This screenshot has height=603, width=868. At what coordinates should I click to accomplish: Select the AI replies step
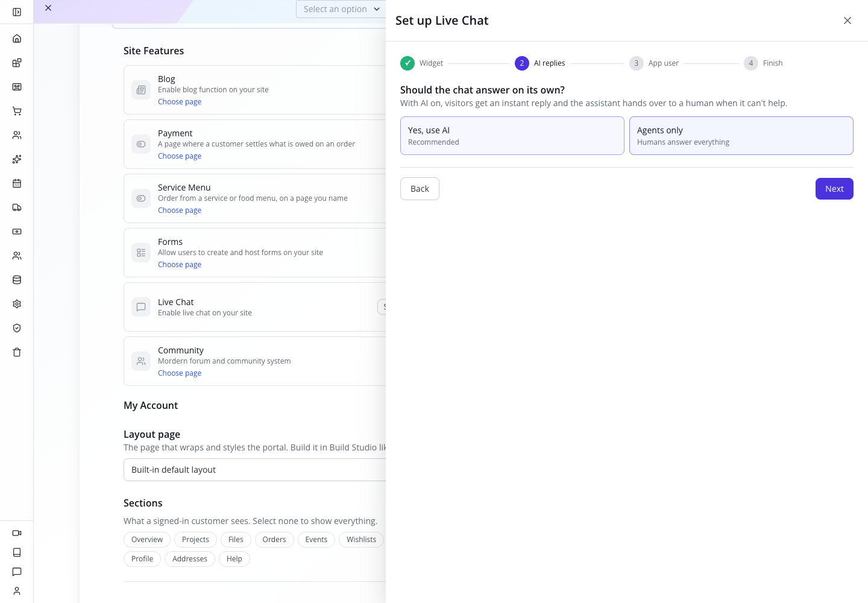(x=540, y=63)
